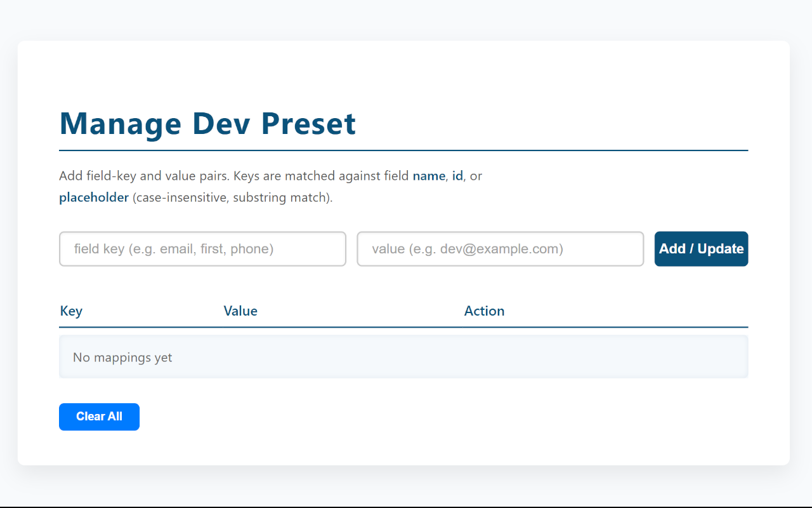Viewport: 812px width, 508px height.
Task: Click the Action column header
Action: (x=484, y=311)
